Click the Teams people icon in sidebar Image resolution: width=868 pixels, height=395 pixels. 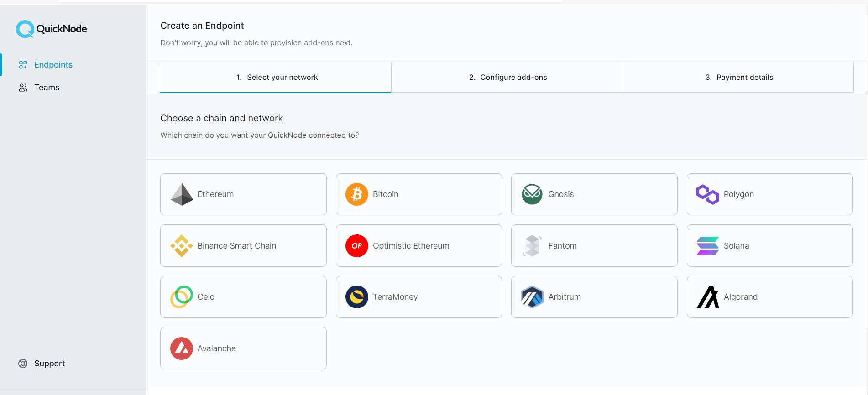coord(23,88)
